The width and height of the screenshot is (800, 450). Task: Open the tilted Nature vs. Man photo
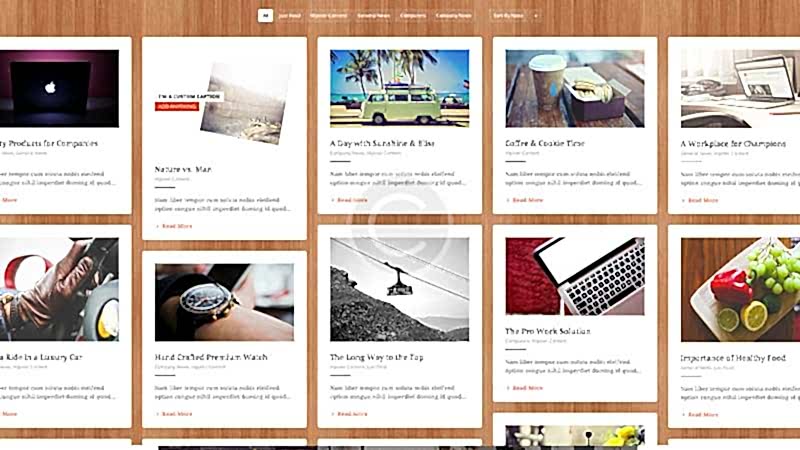point(246,104)
